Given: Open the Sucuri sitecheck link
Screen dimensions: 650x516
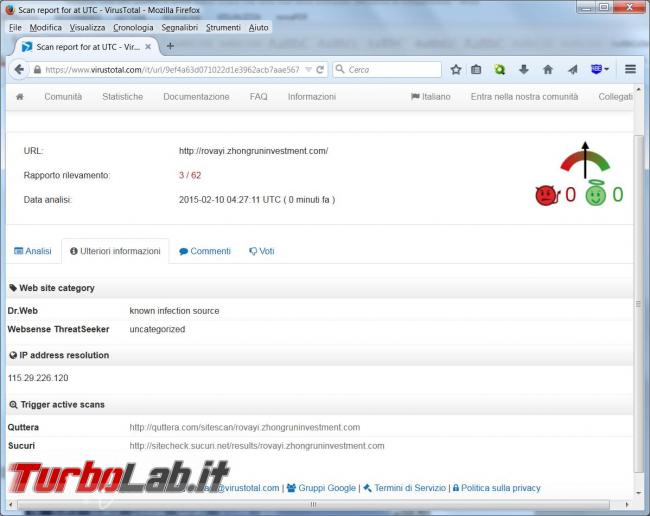Looking at the screenshot, I should pyautogui.click(x=257, y=446).
